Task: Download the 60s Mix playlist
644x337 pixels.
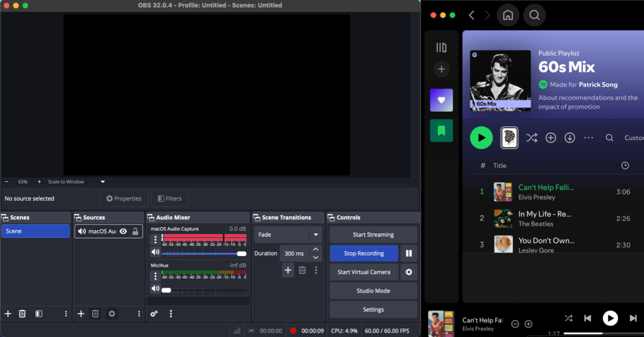Action: click(570, 138)
